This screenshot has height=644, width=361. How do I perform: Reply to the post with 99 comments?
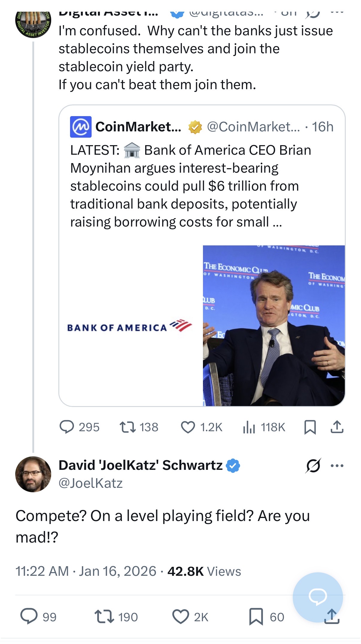click(x=38, y=617)
